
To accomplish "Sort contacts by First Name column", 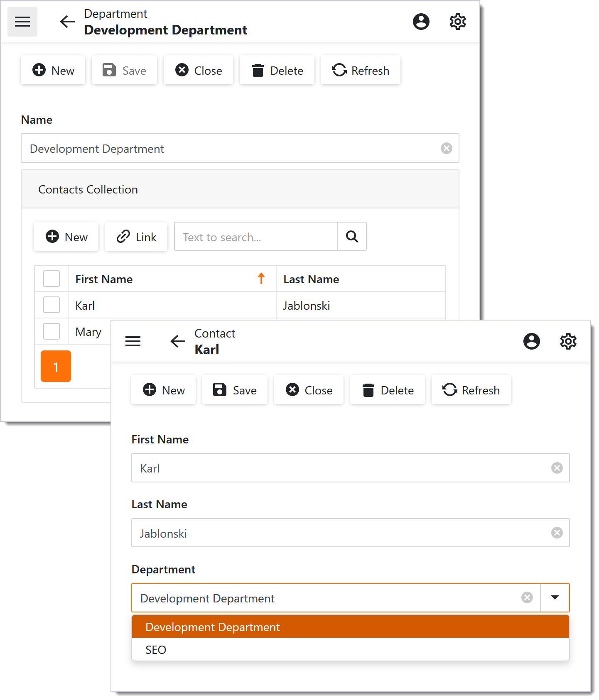I will (104, 279).
